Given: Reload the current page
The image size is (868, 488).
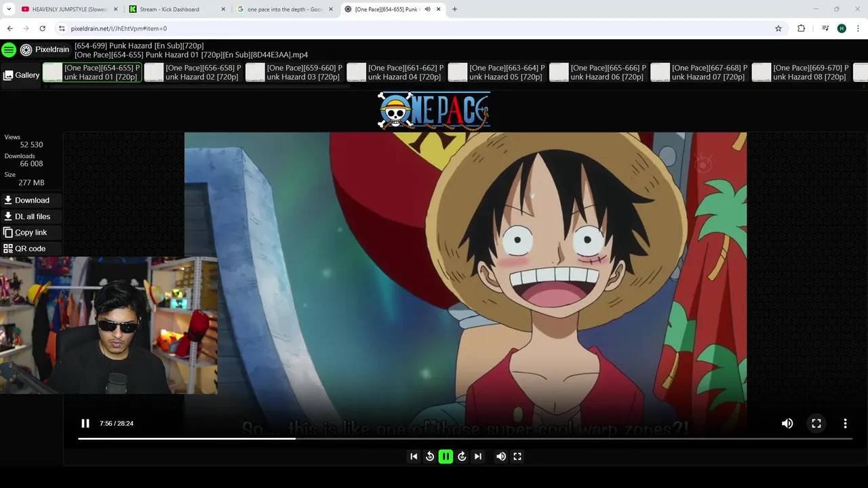Looking at the screenshot, I should pyautogui.click(x=42, y=28).
